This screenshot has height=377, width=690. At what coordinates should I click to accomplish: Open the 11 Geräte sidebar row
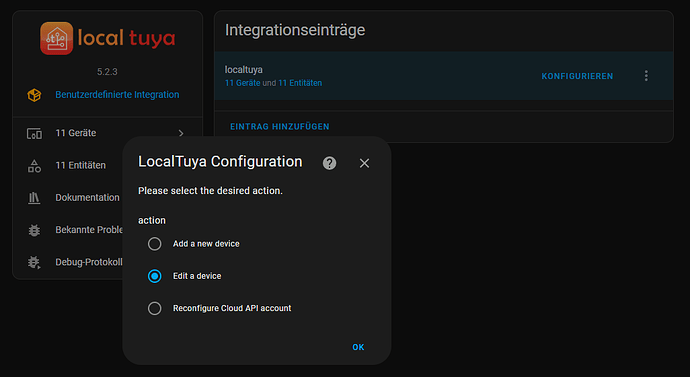click(x=107, y=133)
